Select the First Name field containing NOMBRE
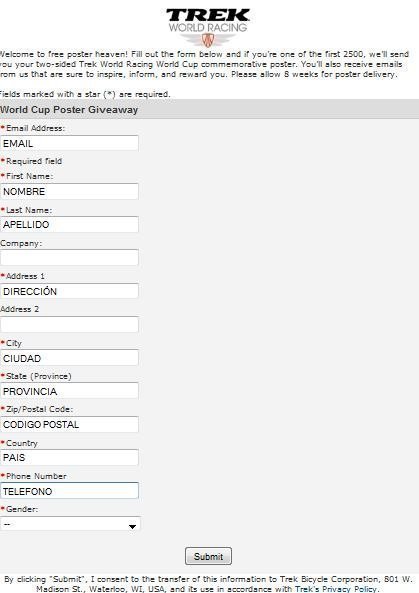 tap(69, 191)
